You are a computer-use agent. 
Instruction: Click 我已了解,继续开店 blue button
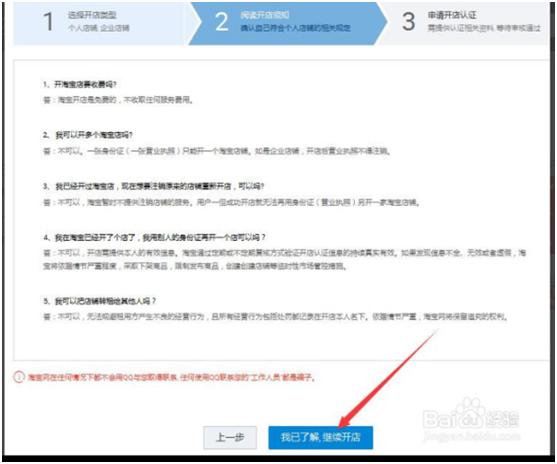pos(320,437)
